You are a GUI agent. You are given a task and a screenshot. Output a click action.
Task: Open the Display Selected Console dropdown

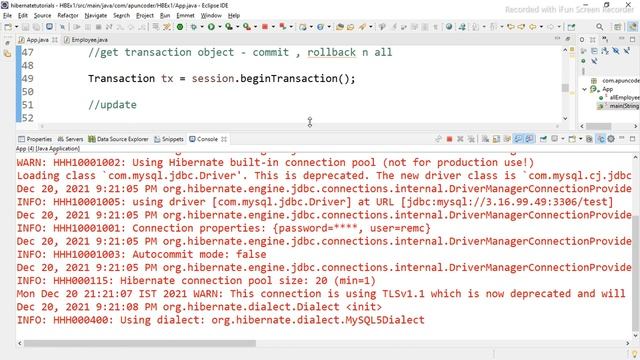point(563,139)
